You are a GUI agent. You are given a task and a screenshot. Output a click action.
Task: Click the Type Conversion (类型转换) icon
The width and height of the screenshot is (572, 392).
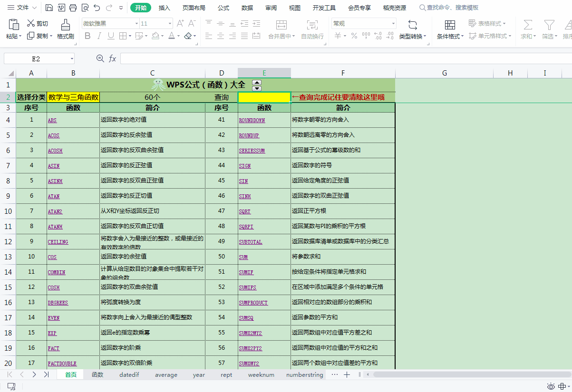[413, 25]
